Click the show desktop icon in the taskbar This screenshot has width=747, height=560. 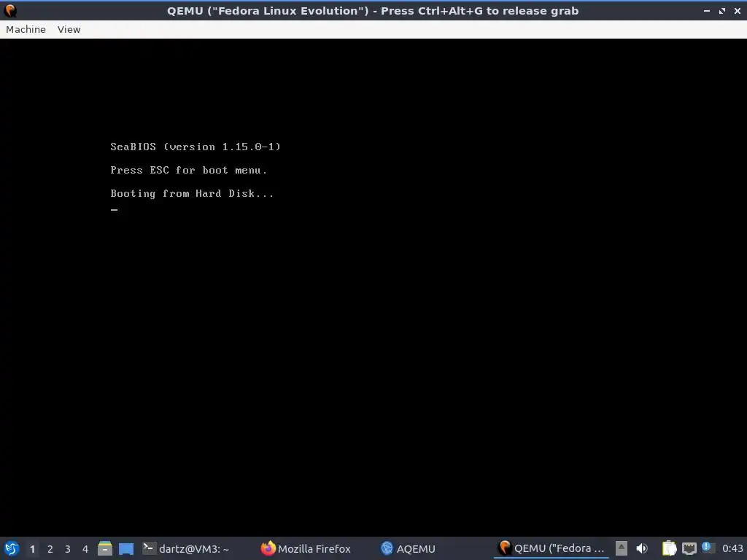point(125,548)
